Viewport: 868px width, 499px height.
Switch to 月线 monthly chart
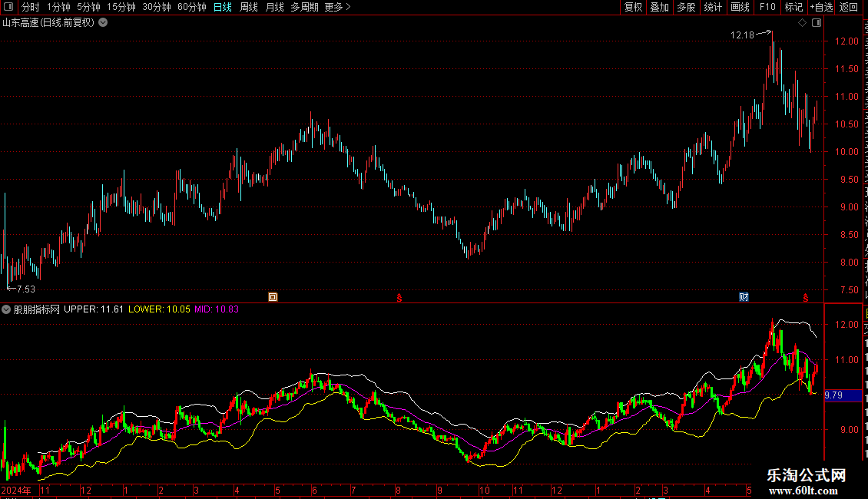click(274, 7)
